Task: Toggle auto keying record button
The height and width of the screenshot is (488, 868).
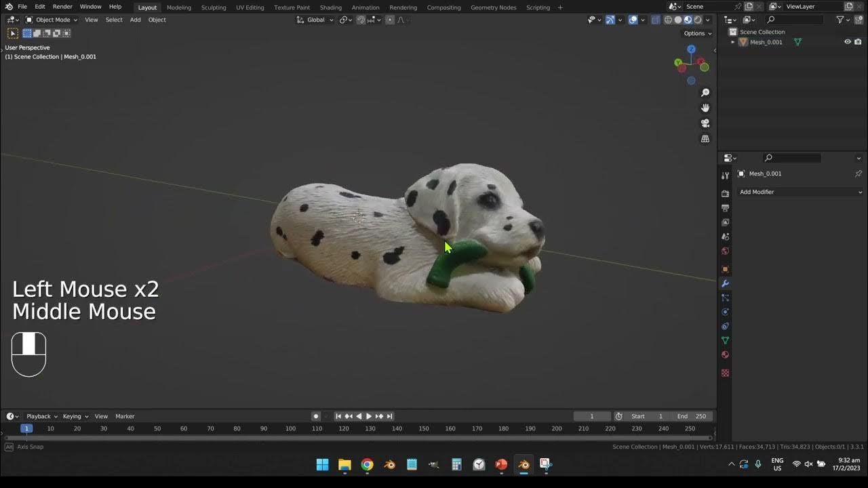Action: point(315,416)
